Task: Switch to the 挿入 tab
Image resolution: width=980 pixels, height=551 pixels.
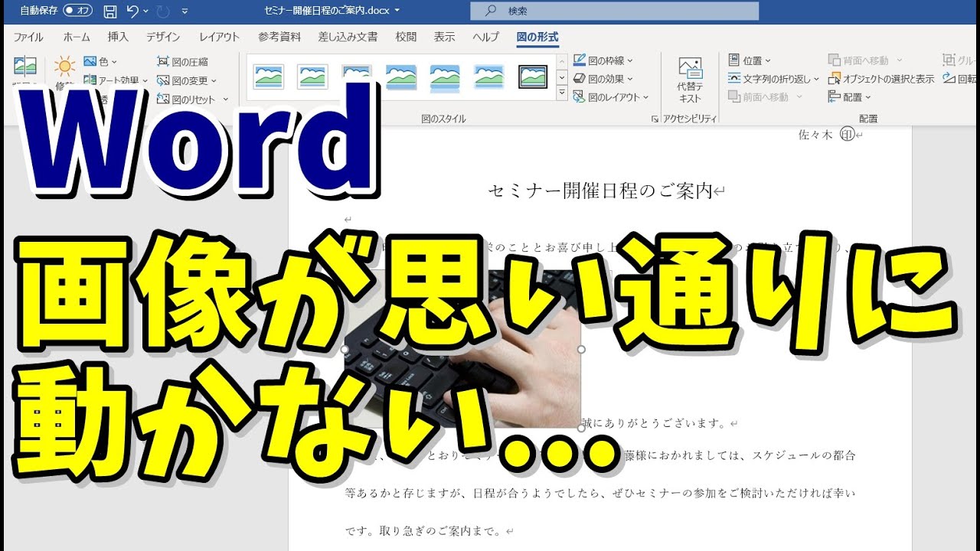Action: pos(118,37)
